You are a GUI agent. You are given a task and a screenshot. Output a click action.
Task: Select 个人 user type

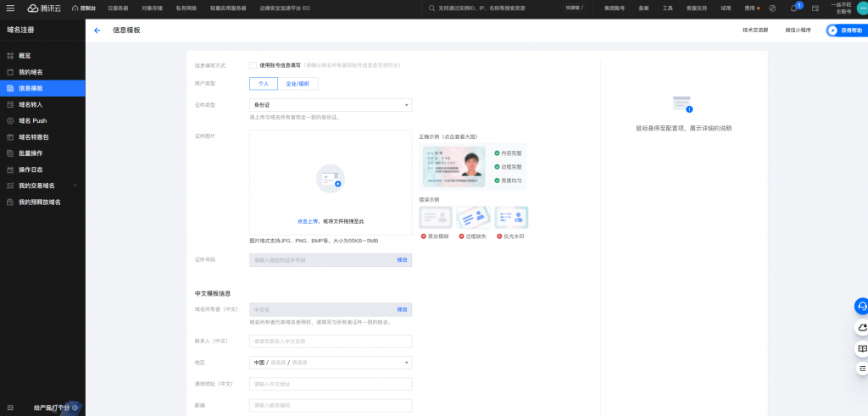(264, 84)
